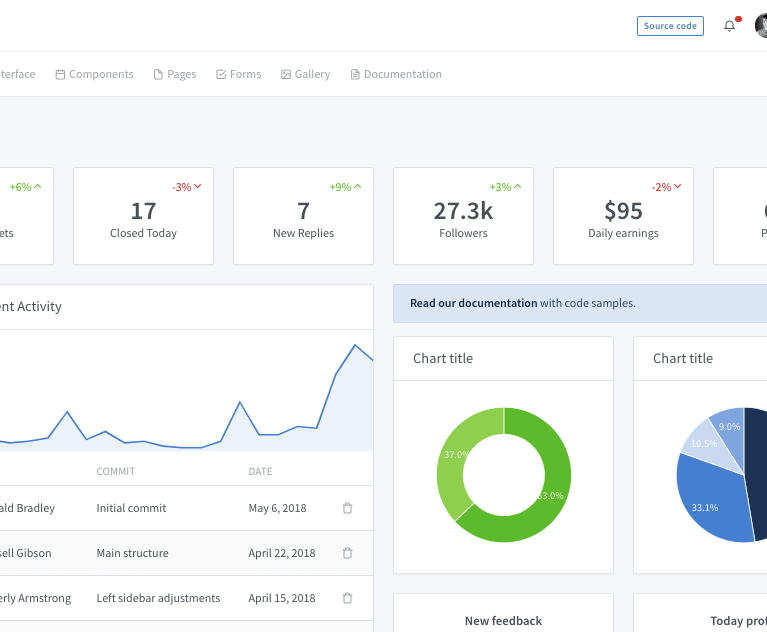Click the peak of the activity line chart
The height and width of the screenshot is (632, 767).
(355, 345)
